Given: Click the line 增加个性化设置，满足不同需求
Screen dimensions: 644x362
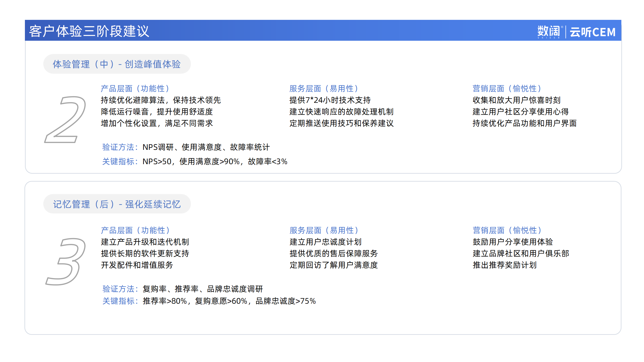Looking at the screenshot, I should tap(157, 123).
